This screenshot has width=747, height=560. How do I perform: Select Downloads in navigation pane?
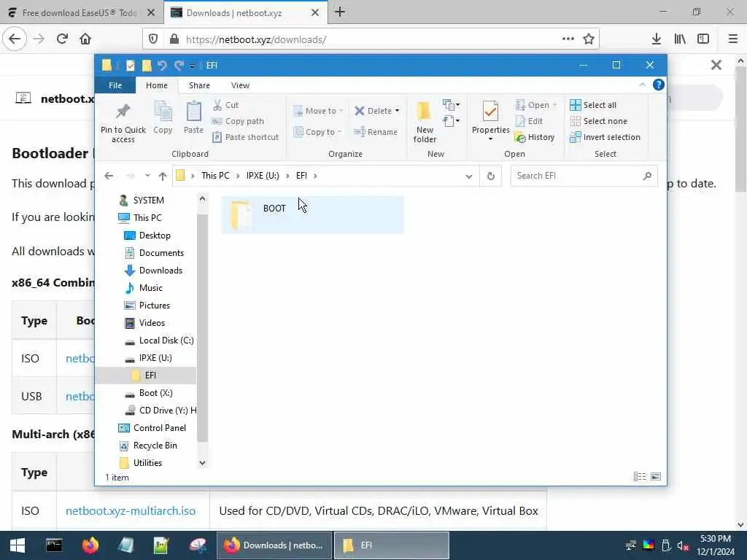[160, 271]
